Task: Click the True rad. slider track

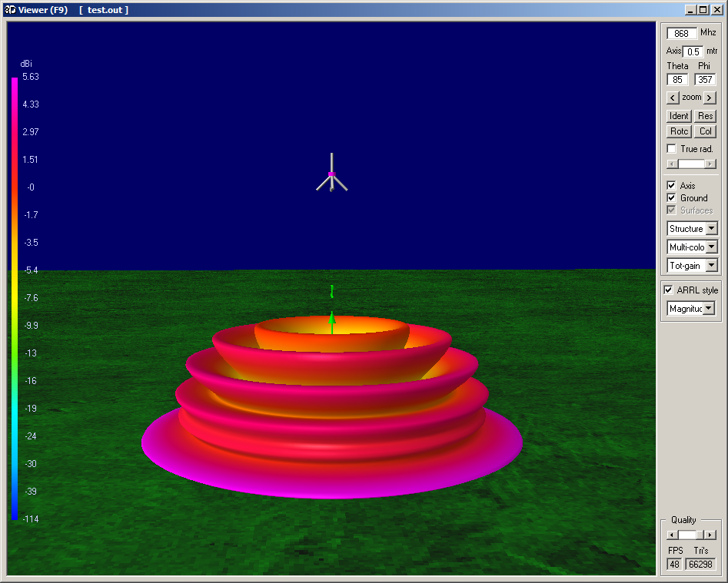Action: tap(691, 164)
